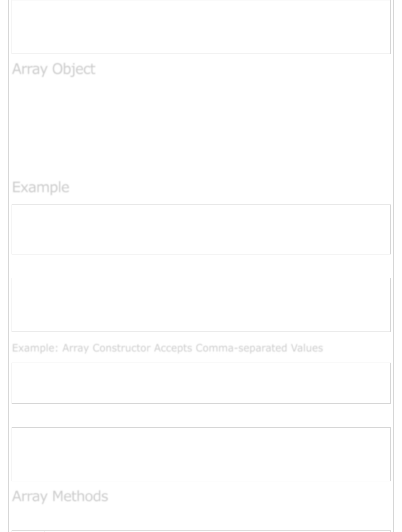Click the Array Methods heading
Image resolution: width=402 pixels, height=532 pixels.
coord(60,496)
